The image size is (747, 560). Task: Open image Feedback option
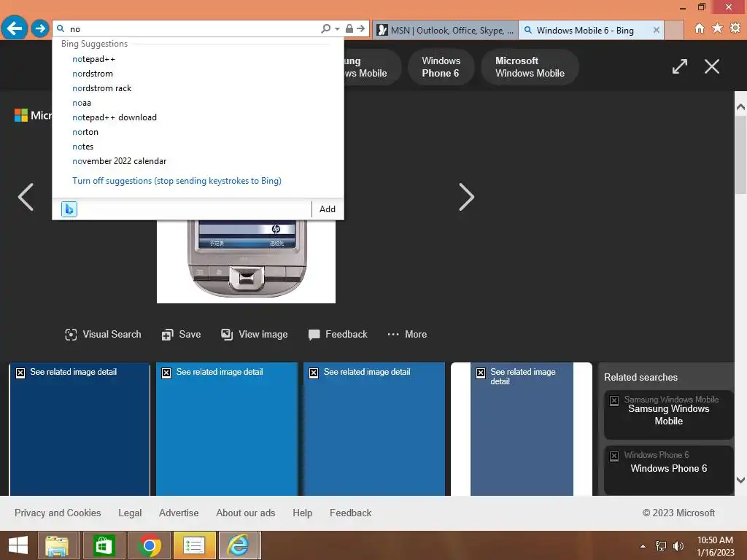tap(338, 334)
